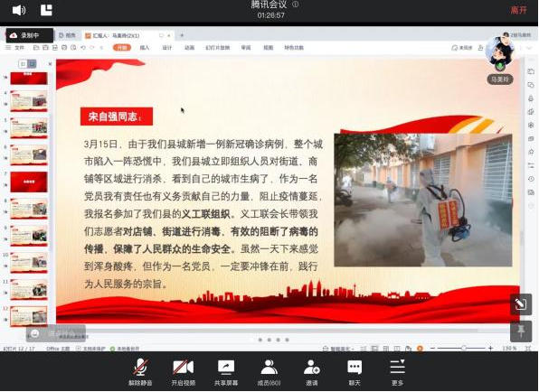Zoom in with the plus button

click(490, 348)
